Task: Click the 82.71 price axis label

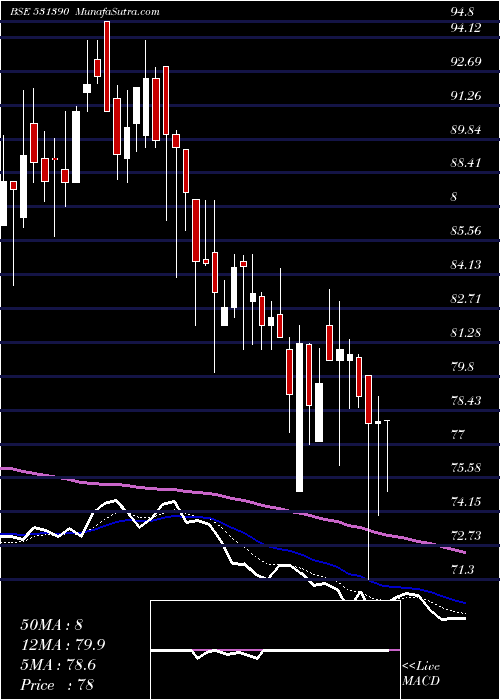Action: click(466, 299)
